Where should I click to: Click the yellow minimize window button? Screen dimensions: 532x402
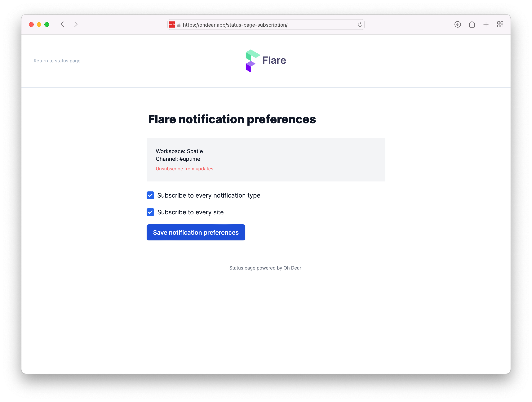39,25
